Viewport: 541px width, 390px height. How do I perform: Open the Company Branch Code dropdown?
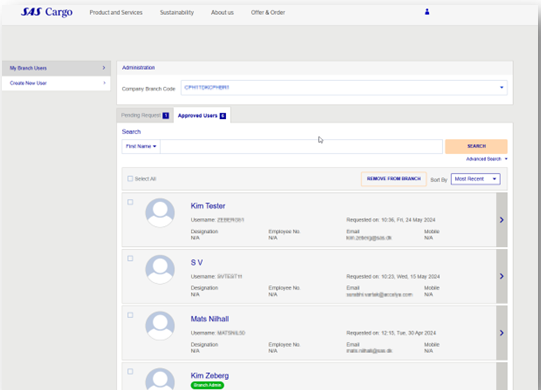[x=344, y=88]
